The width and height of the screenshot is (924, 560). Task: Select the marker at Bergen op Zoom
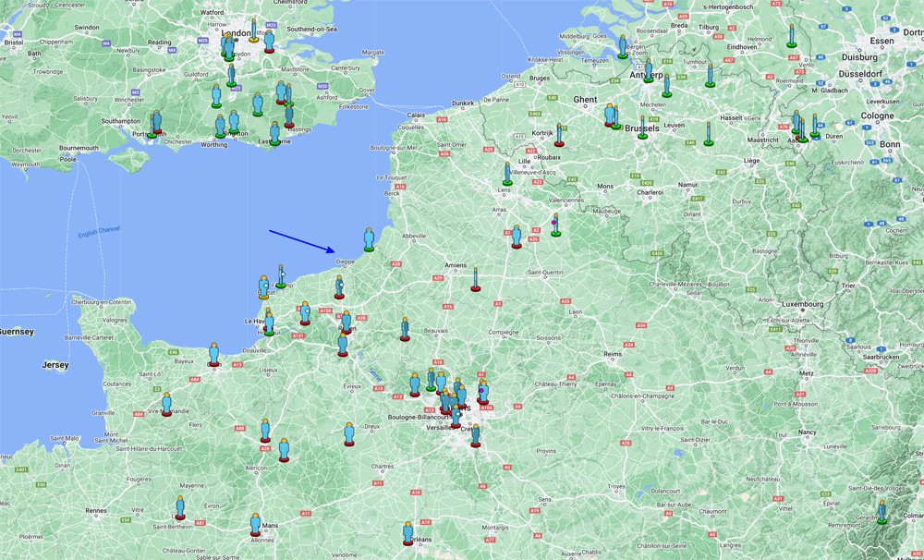(623, 47)
